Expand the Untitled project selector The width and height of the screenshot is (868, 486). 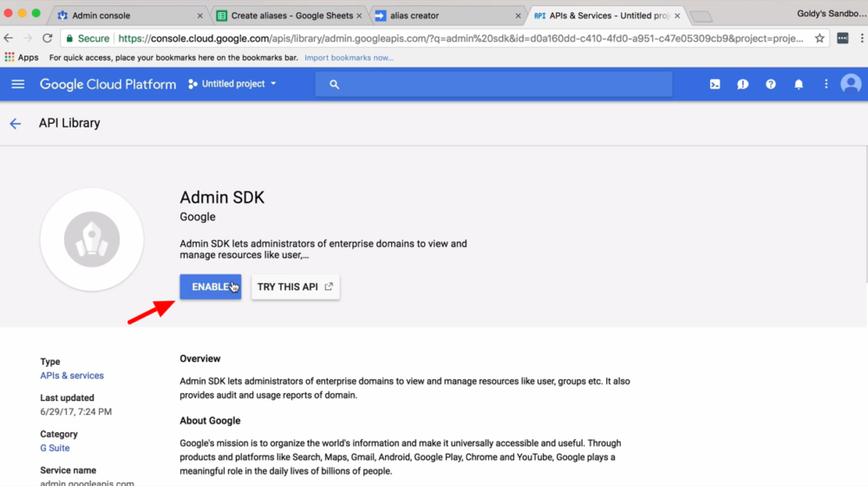pyautogui.click(x=232, y=84)
